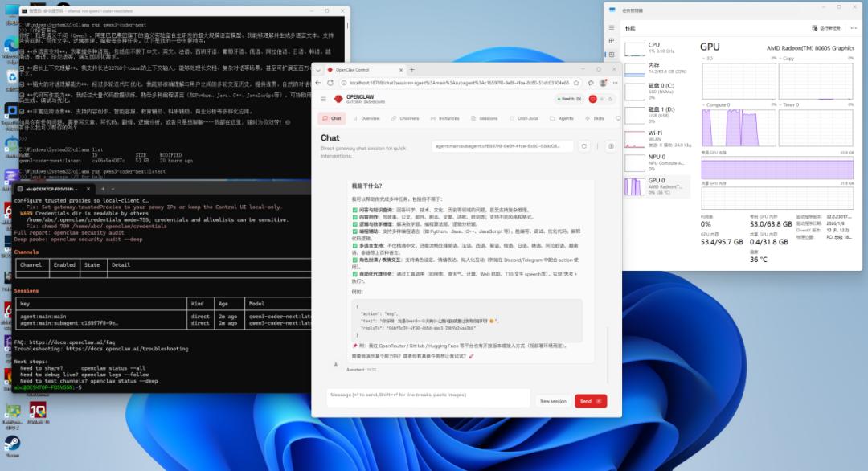
Task: Select Task Manager performance sidebar icon
Action: [x=611, y=54]
